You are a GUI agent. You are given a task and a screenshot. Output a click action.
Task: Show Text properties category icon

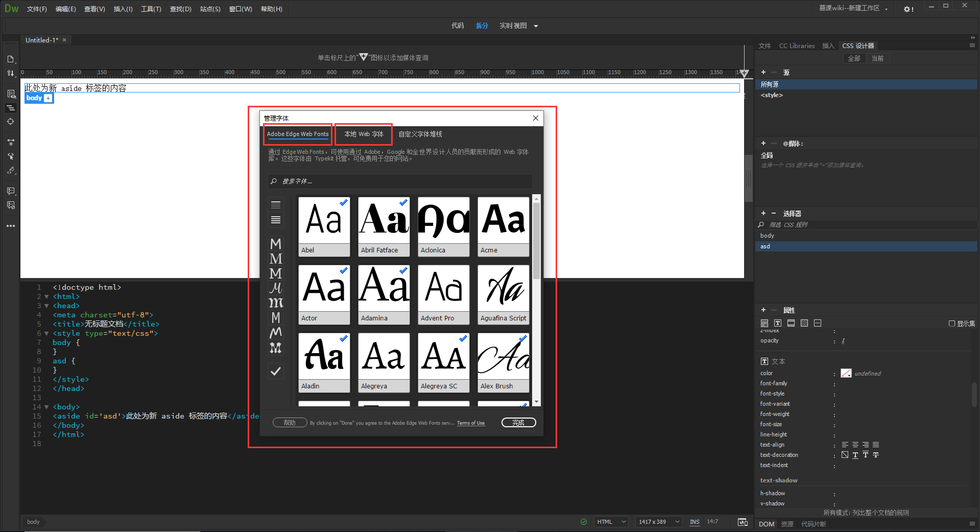point(778,323)
